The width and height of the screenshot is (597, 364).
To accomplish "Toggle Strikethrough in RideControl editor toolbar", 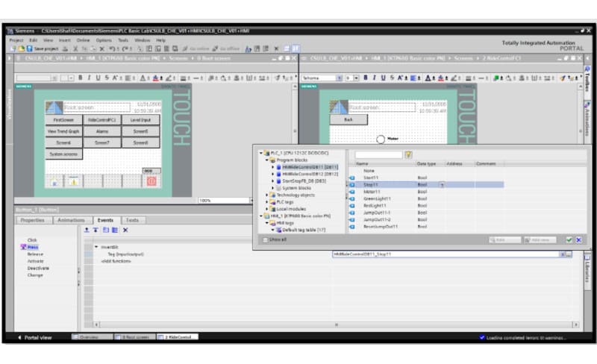I will 392,78.
